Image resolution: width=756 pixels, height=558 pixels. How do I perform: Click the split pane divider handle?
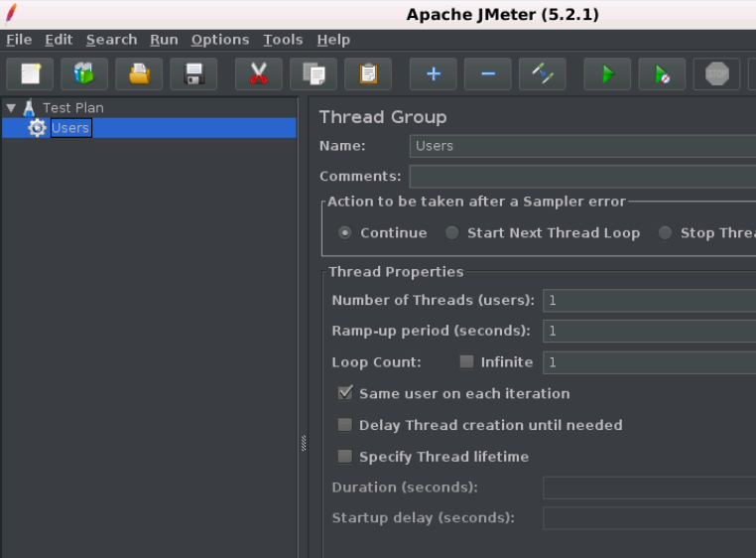pyautogui.click(x=304, y=443)
